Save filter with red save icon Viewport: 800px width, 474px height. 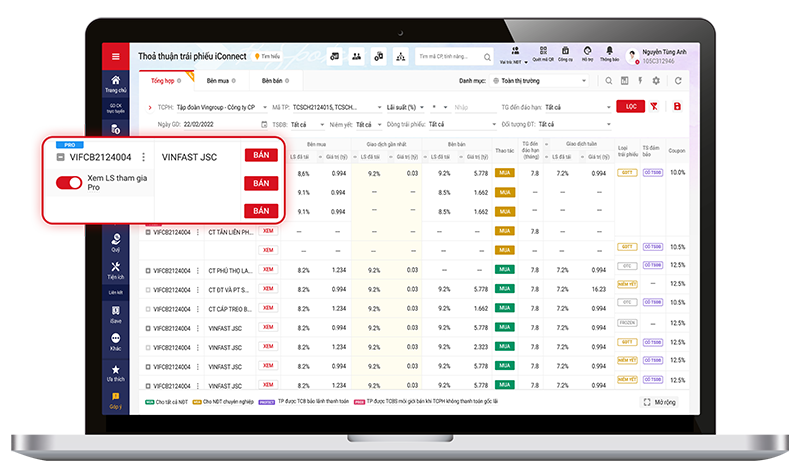click(677, 106)
